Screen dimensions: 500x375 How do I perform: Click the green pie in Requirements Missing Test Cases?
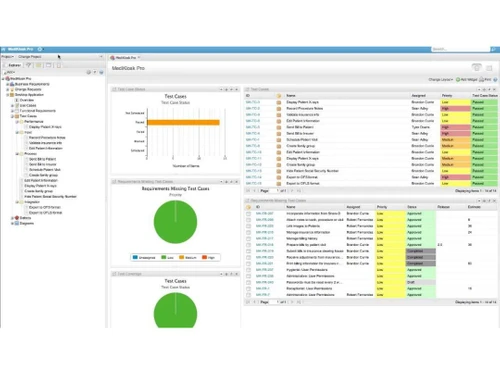pyautogui.click(x=175, y=222)
